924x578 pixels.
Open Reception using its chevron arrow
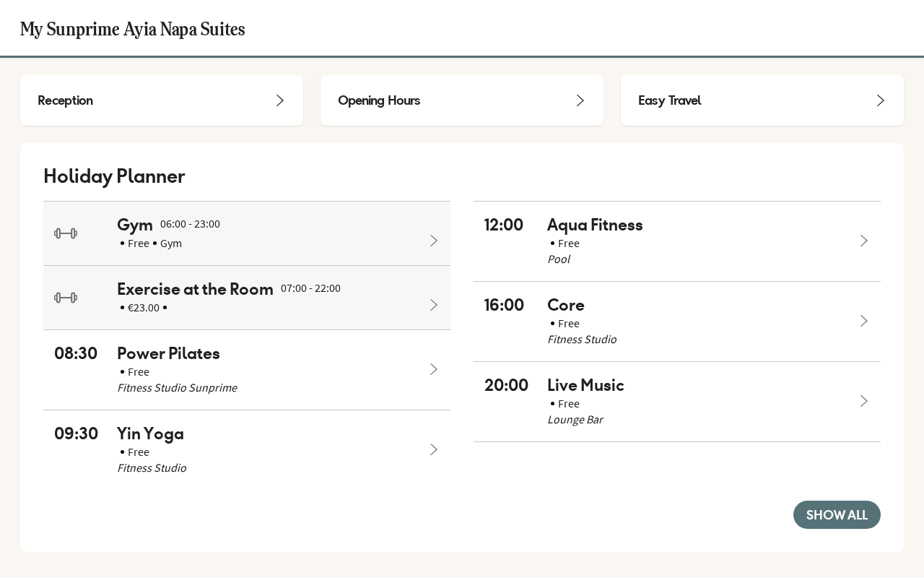(x=280, y=100)
